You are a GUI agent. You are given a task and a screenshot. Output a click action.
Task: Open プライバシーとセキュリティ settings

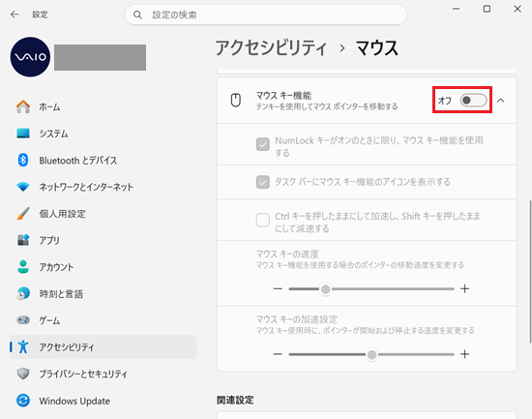point(103,374)
